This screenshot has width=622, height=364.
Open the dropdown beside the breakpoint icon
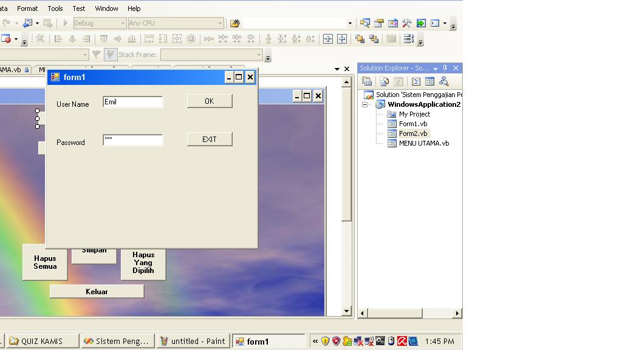point(16,39)
